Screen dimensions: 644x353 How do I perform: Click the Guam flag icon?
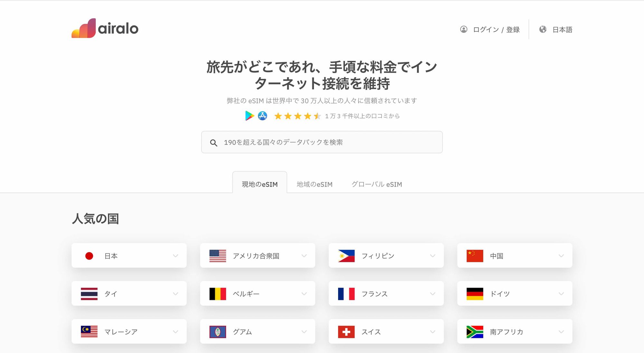[x=218, y=332]
